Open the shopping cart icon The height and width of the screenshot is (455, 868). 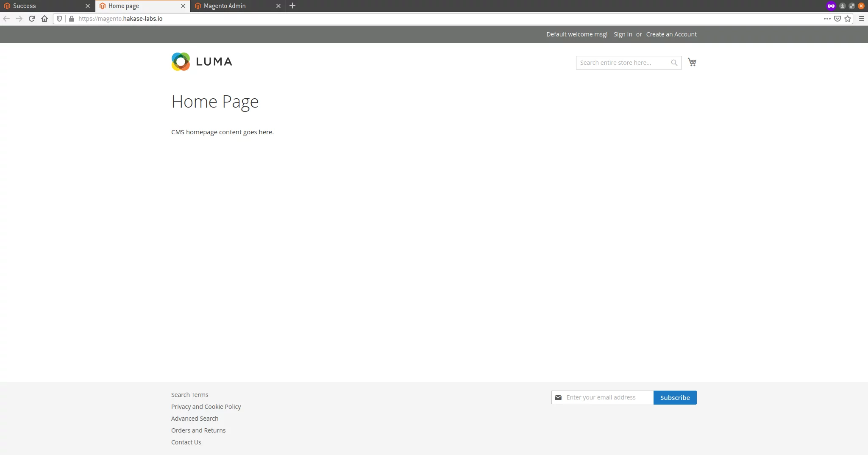coord(692,62)
